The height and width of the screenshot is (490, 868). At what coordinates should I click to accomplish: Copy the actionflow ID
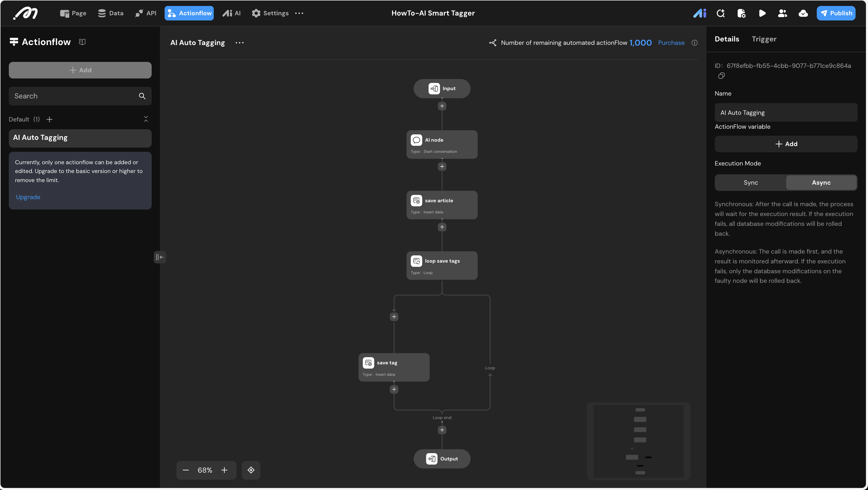[721, 76]
